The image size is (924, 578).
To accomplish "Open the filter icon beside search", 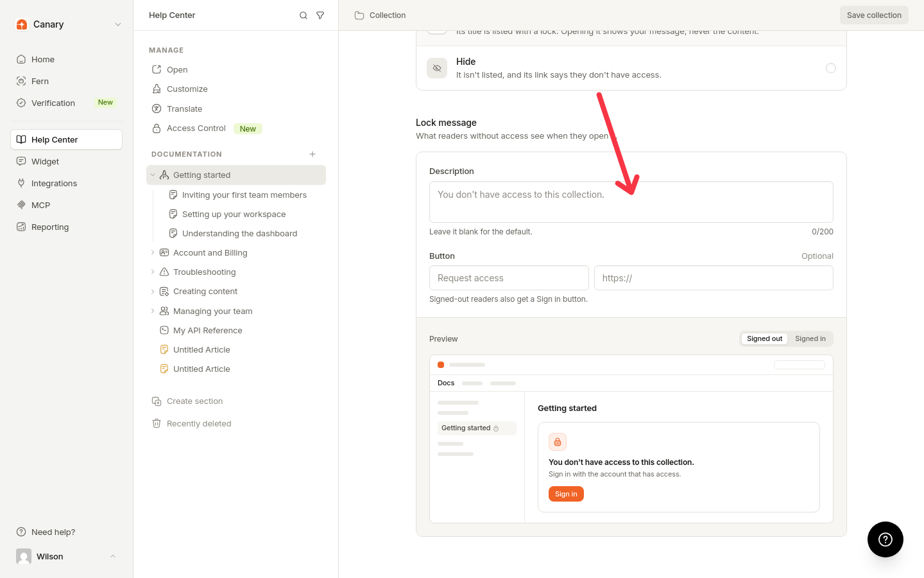I will (x=320, y=15).
